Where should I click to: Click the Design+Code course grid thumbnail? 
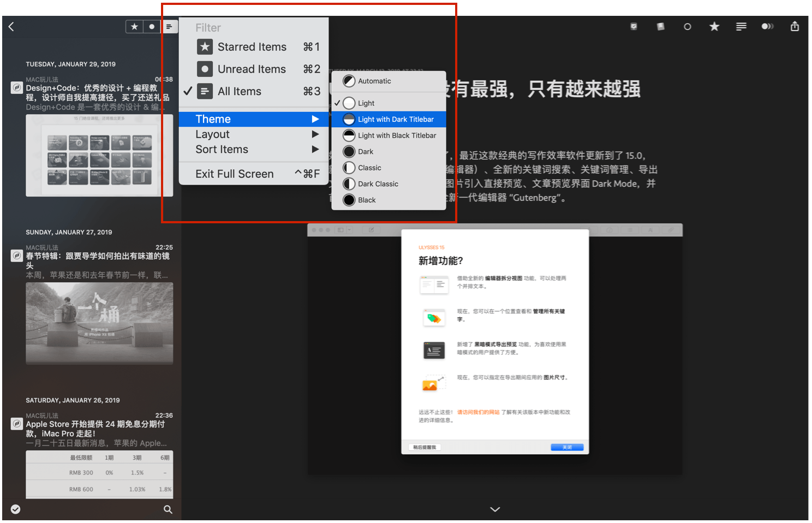[99, 156]
